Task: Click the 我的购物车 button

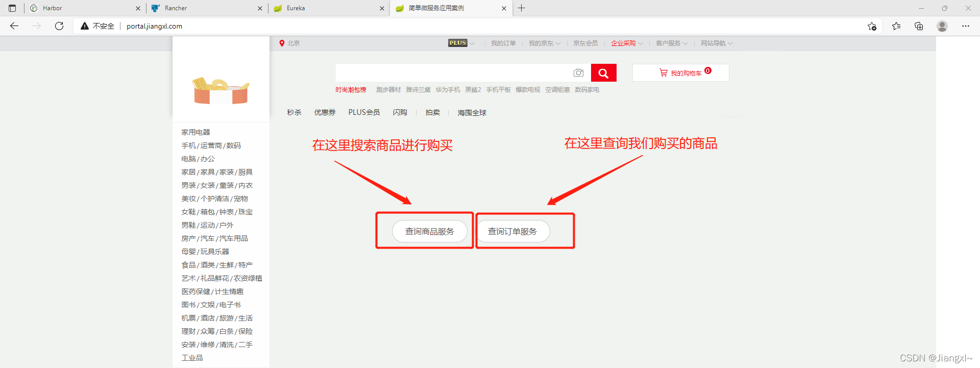Action: (681, 72)
